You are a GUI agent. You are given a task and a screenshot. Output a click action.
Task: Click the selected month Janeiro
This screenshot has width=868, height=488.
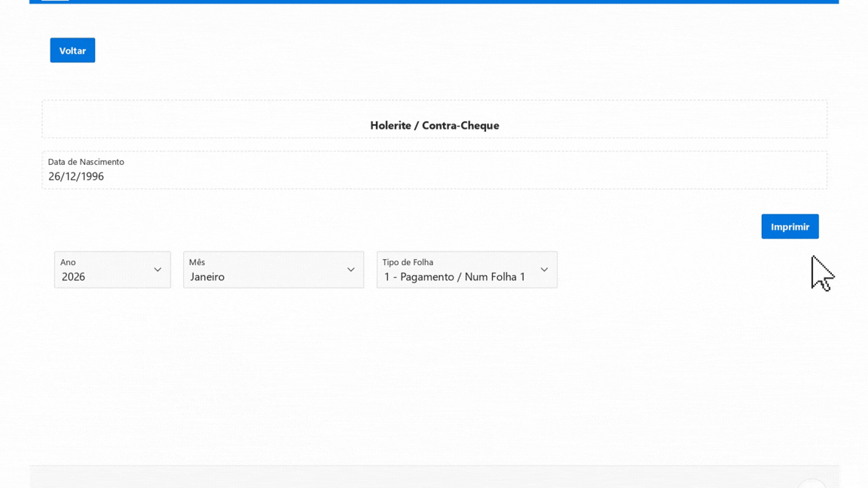coord(207,276)
